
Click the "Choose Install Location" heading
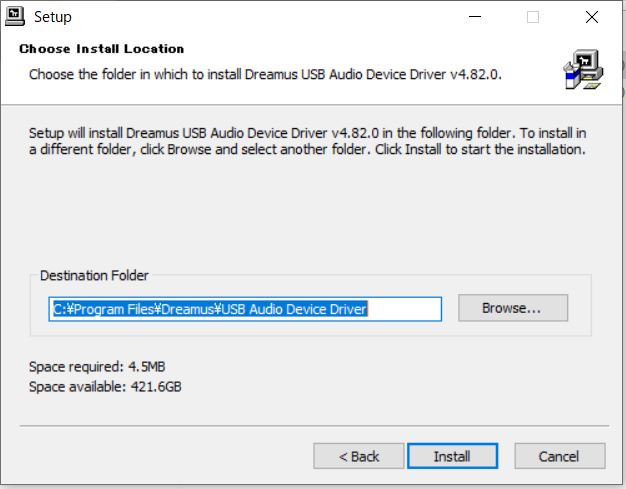tap(102, 49)
